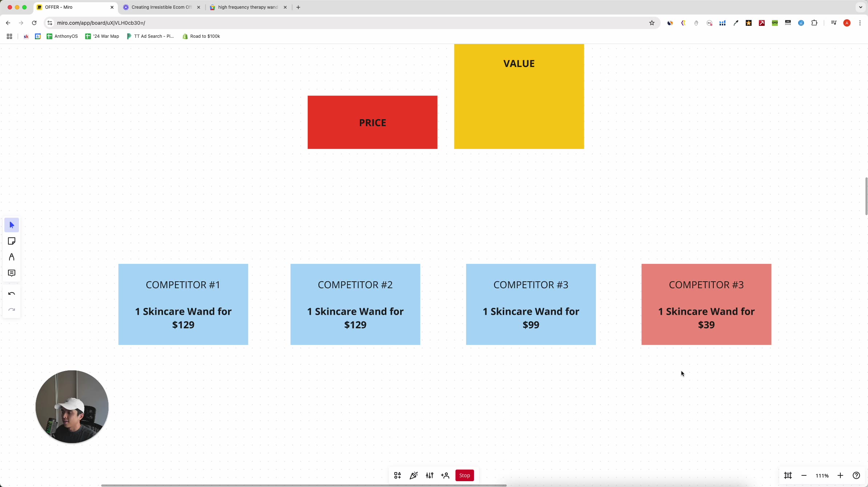This screenshot has height=487, width=868.
Task: Invite a participant with add-person icon
Action: coord(445,475)
